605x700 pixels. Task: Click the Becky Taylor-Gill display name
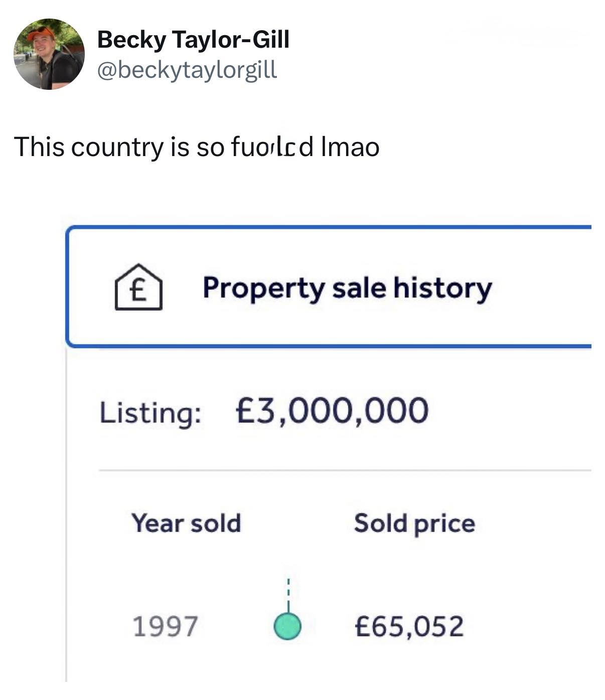[193, 39]
